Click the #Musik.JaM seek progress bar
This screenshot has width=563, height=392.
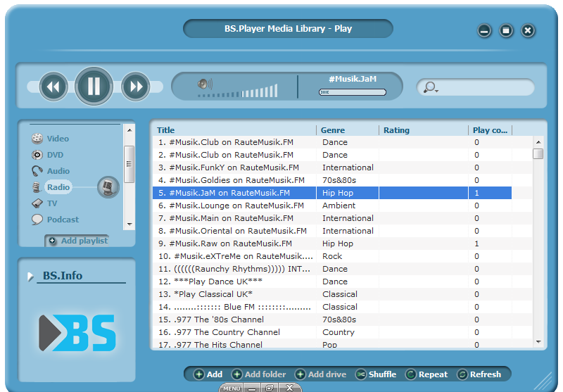(x=353, y=92)
